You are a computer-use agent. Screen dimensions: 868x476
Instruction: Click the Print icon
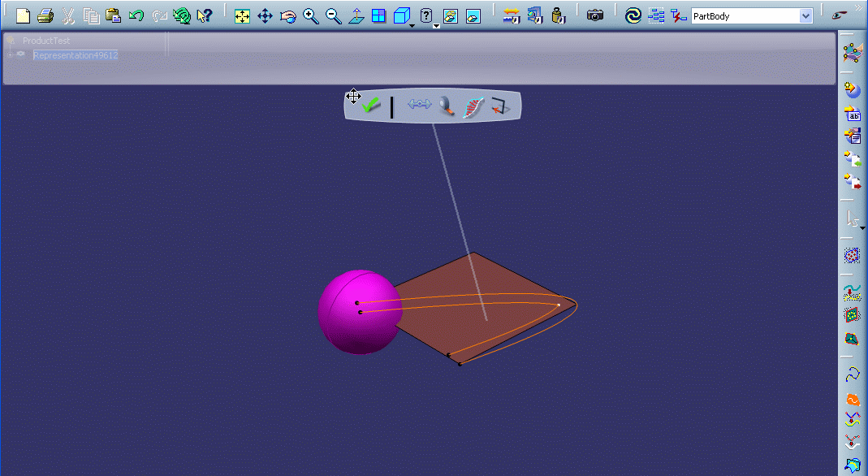click(45, 15)
